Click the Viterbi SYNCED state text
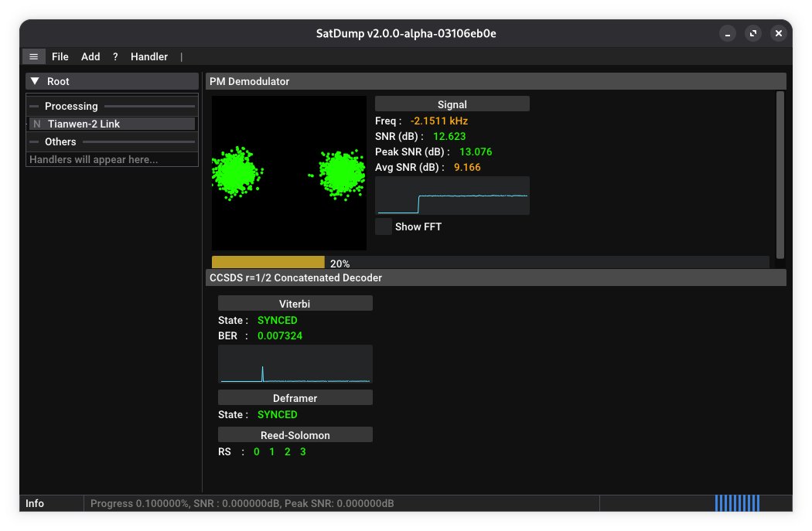Screen dimensions: 812x531 [x=277, y=320]
